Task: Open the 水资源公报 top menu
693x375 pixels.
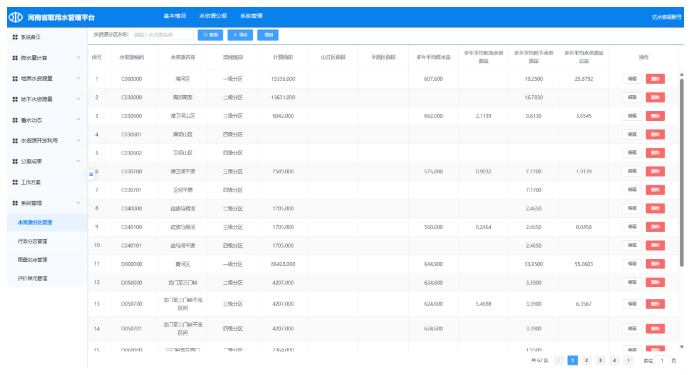Action: (213, 16)
